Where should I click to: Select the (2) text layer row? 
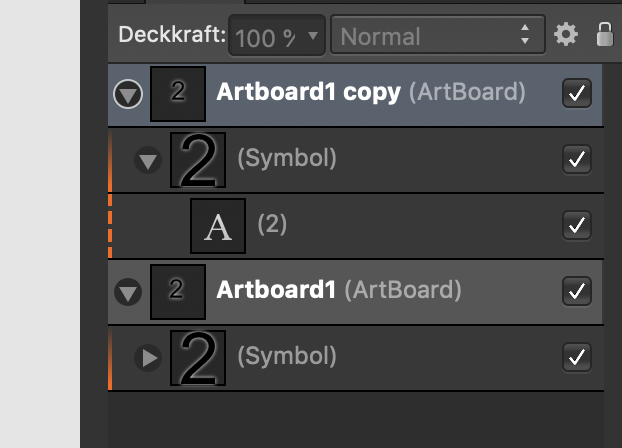pyautogui.click(x=356, y=226)
